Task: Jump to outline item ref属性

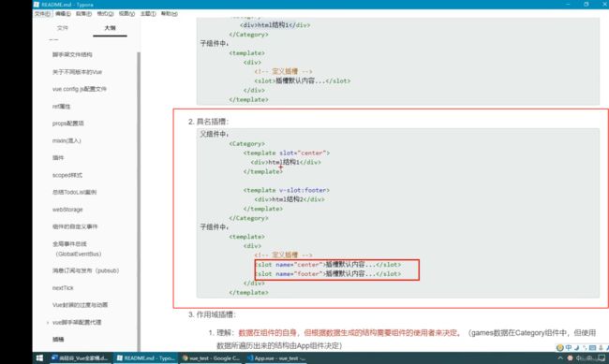Action: tap(61, 107)
